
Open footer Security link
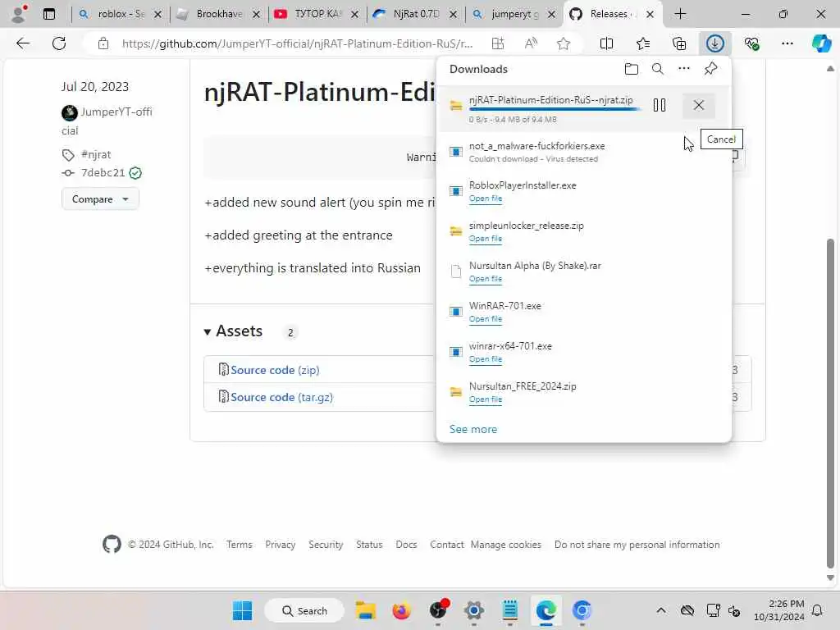326,545
